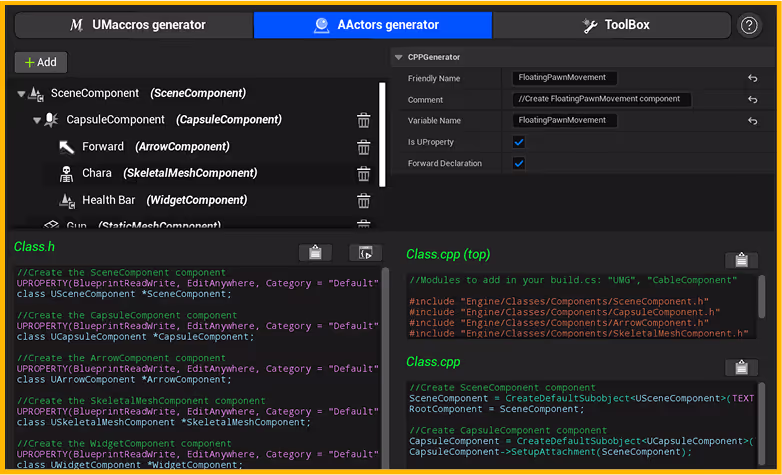
Task: Open the ToolBox tab
Action: 612,25
